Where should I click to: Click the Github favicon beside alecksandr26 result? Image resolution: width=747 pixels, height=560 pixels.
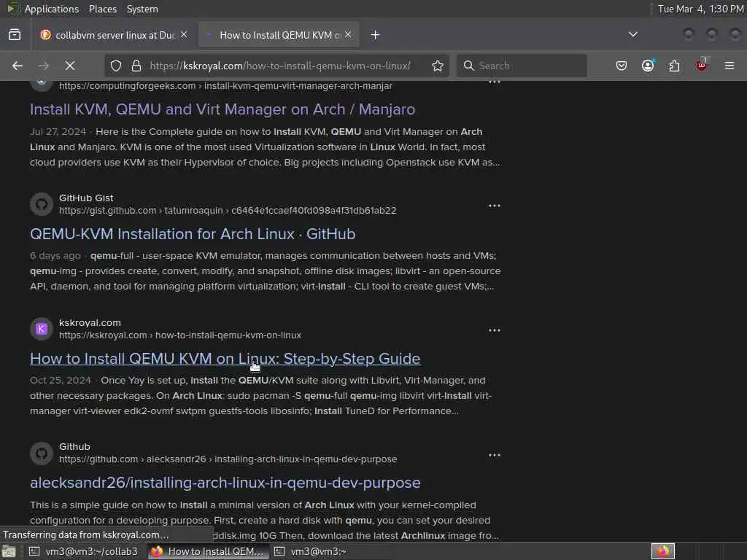click(x=42, y=454)
